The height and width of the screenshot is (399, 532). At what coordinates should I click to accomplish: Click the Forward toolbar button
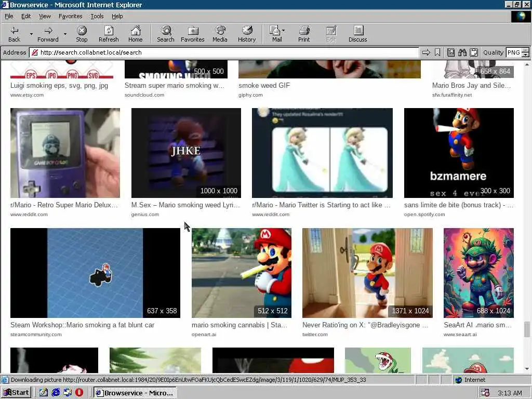point(48,34)
